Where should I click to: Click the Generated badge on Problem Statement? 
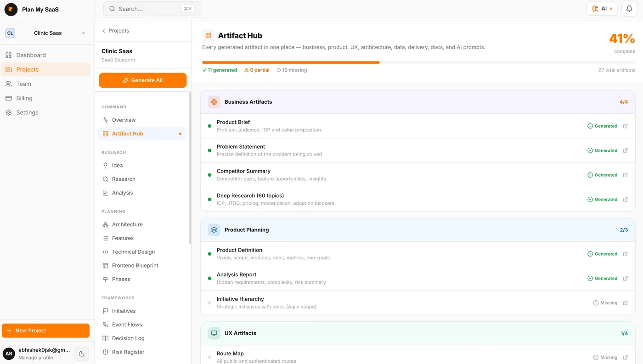coord(603,150)
